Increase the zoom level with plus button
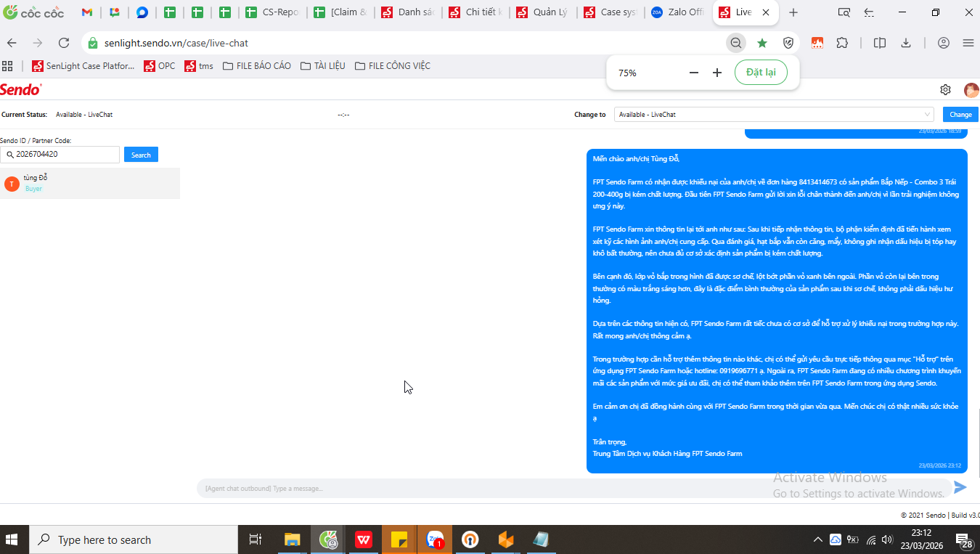 717,73
